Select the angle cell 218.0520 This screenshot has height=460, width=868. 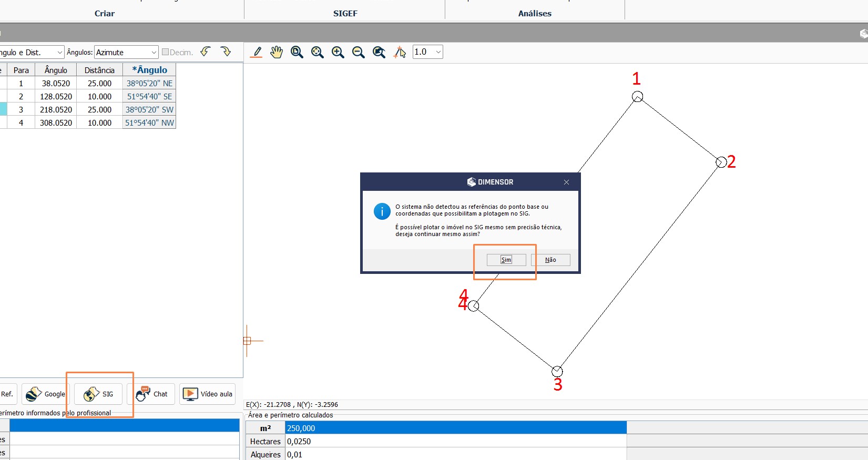56,109
